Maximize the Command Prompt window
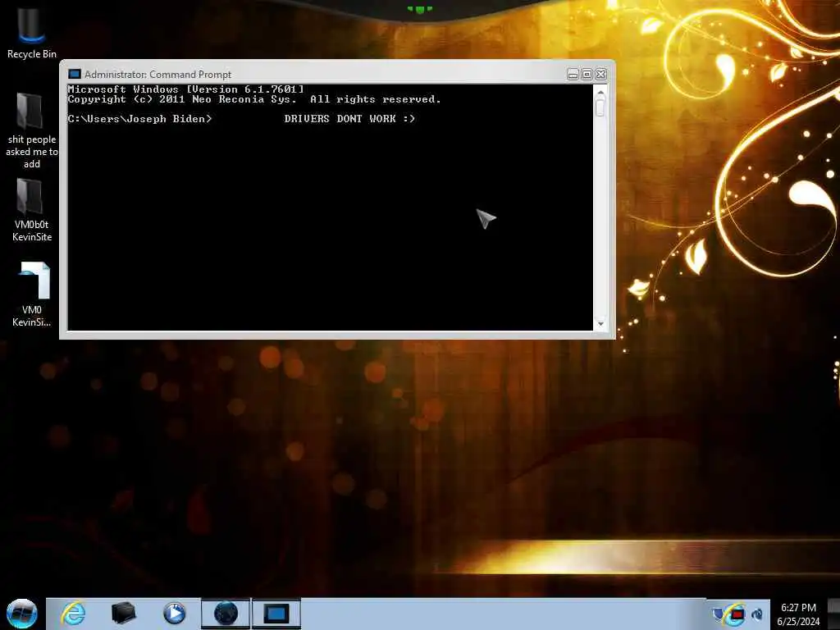Image resolution: width=840 pixels, height=630 pixels. coord(587,75)
